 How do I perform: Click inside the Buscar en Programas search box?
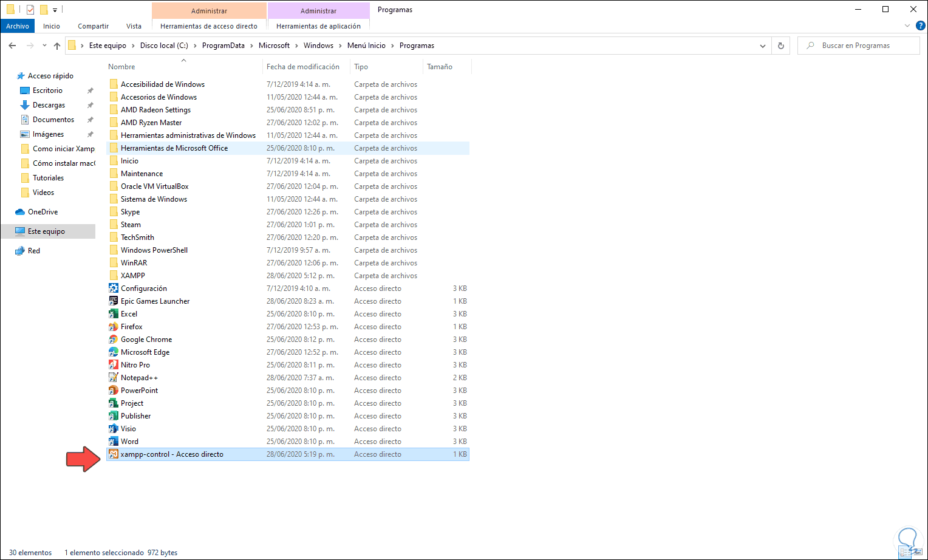pos(858,45)
